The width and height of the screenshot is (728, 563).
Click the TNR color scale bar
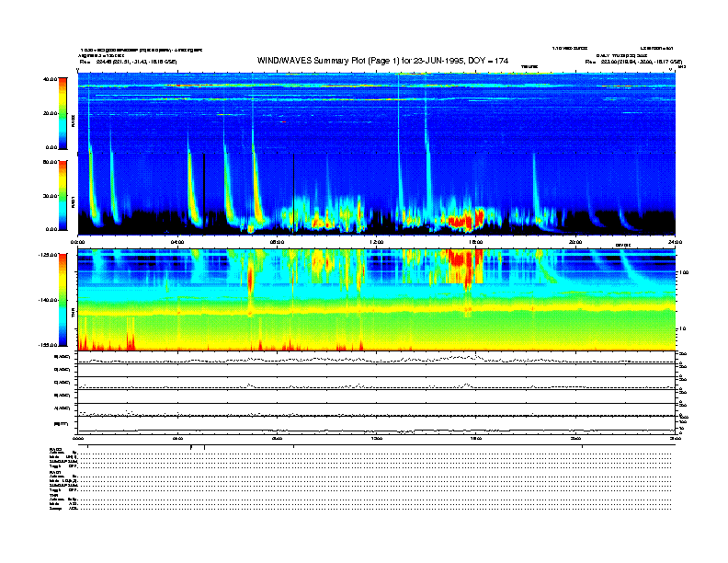click(x=63, y=300)
